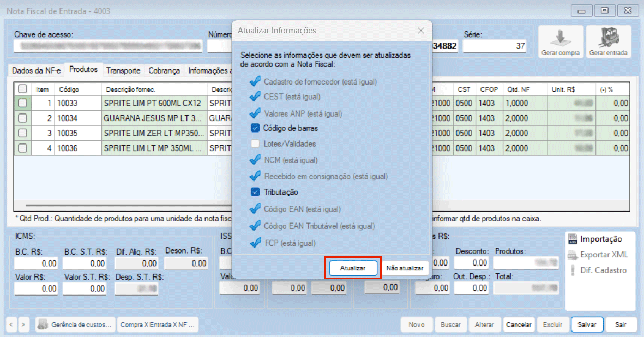This screenshot has width=644, height=337.
Task: Click the Novo button
Action: [x=417, y=324]
